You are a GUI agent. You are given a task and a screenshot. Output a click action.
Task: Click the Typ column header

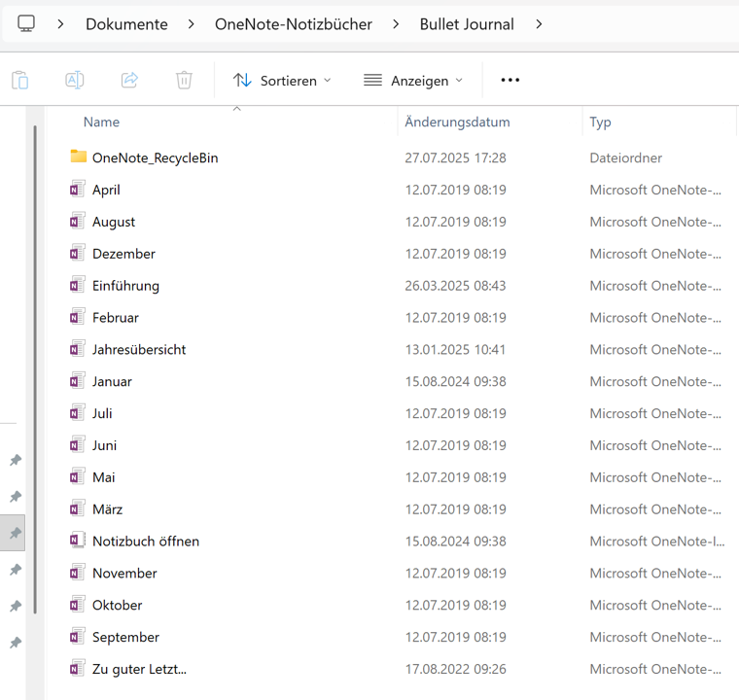point(601,122)
